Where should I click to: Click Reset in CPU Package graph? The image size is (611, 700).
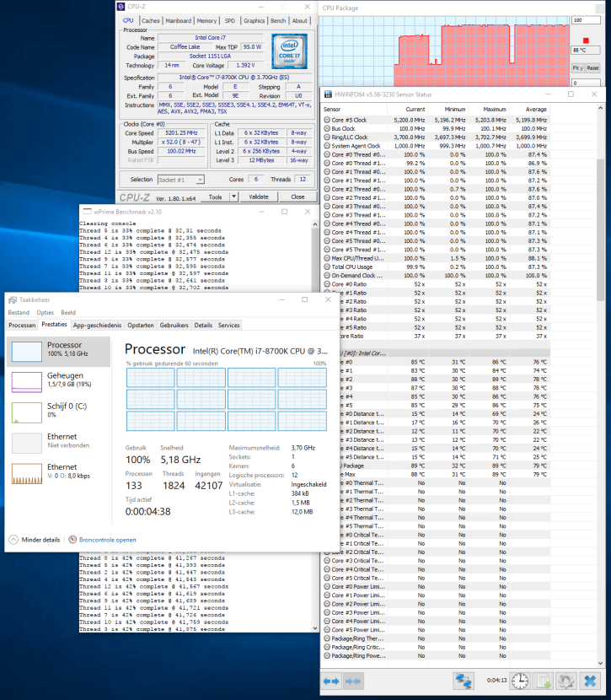(x=592, y=67)
